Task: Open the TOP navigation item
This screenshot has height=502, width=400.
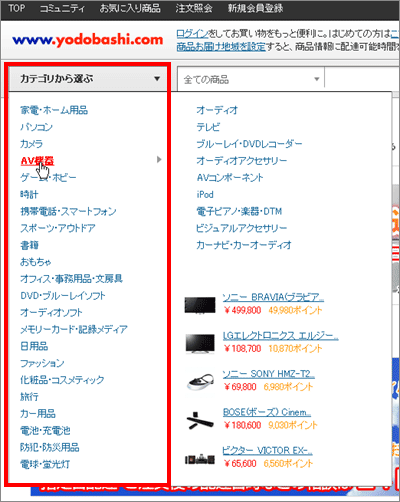Action: [17, 8]
